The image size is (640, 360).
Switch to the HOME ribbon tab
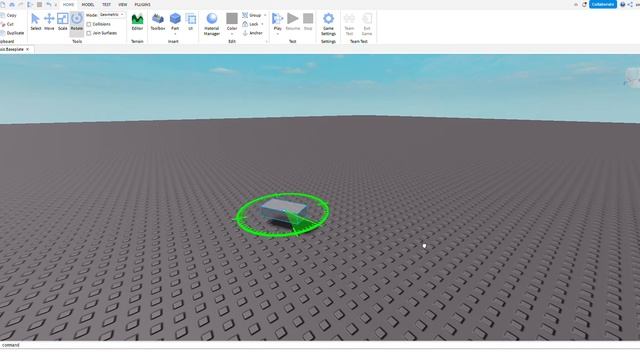coord(68,4)
